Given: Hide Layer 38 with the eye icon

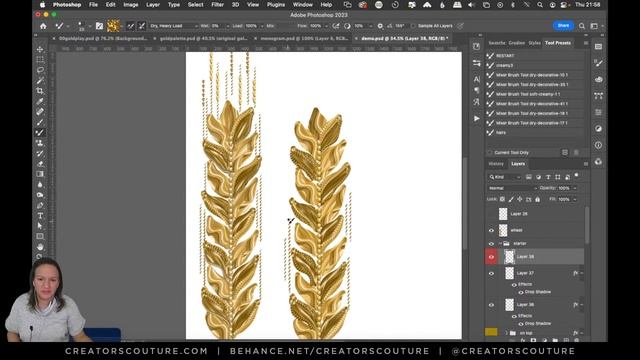Looking at the screenshot, I should (491, 257).
